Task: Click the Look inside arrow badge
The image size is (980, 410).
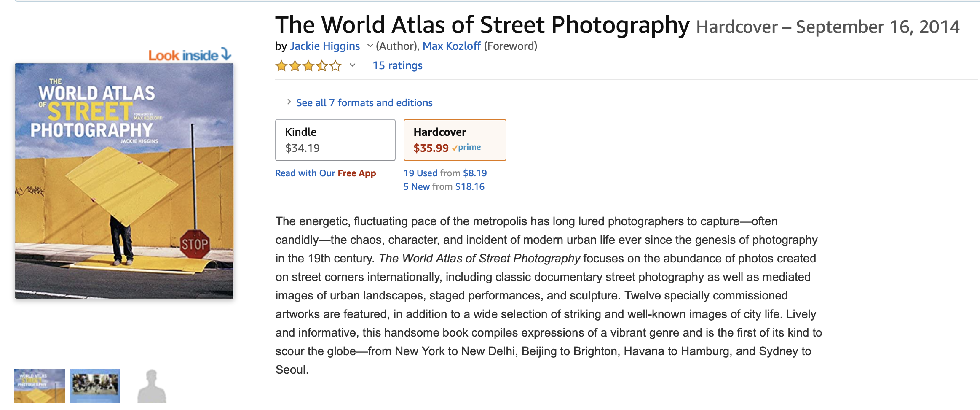Action: click(x=190, y=55)
